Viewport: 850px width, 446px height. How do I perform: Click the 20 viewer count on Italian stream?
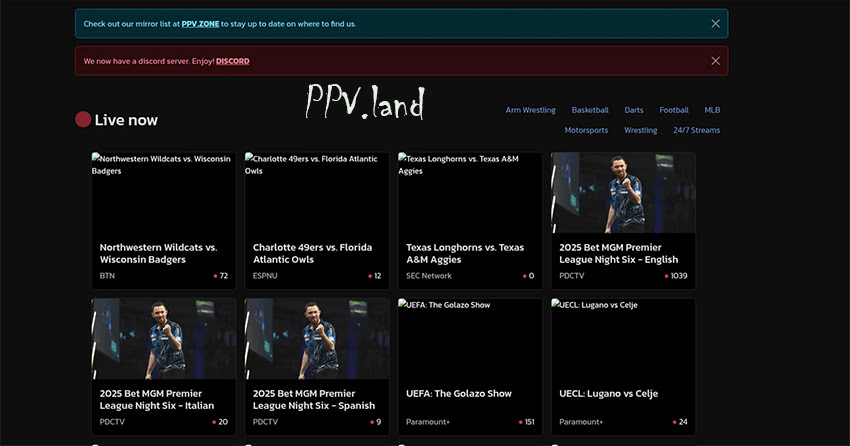[x=223, y=422]
